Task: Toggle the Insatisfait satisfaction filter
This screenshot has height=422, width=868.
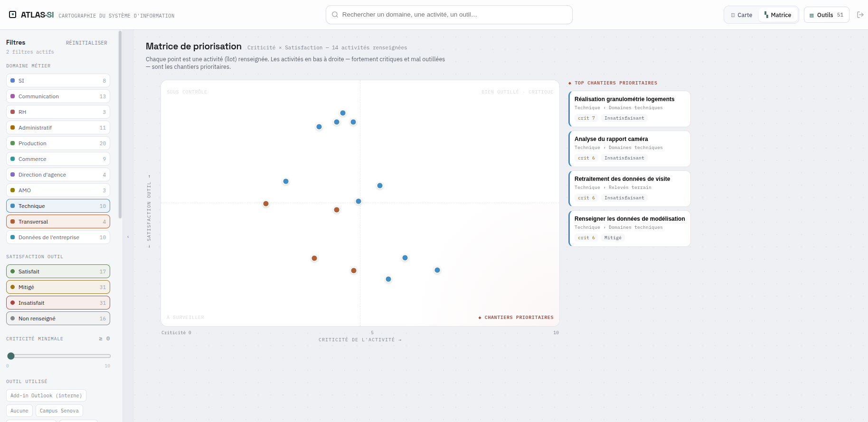Action: click(58, 303)
